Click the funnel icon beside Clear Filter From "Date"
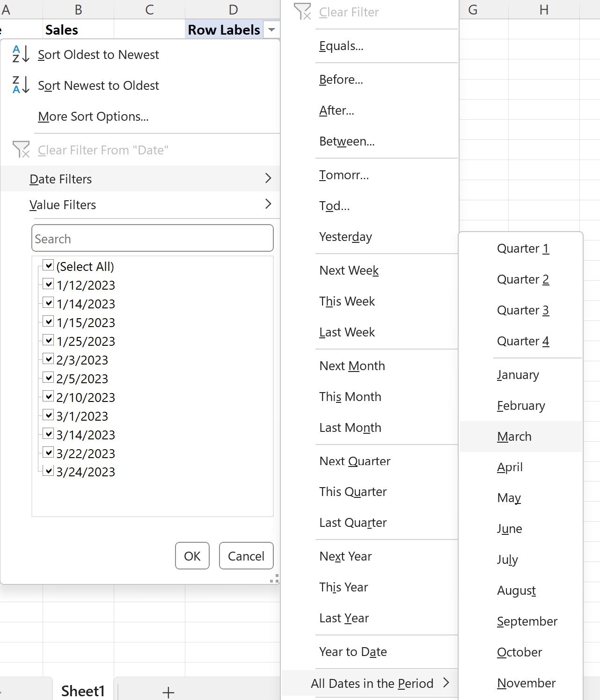The image size is (600, 700). point(21,150)
